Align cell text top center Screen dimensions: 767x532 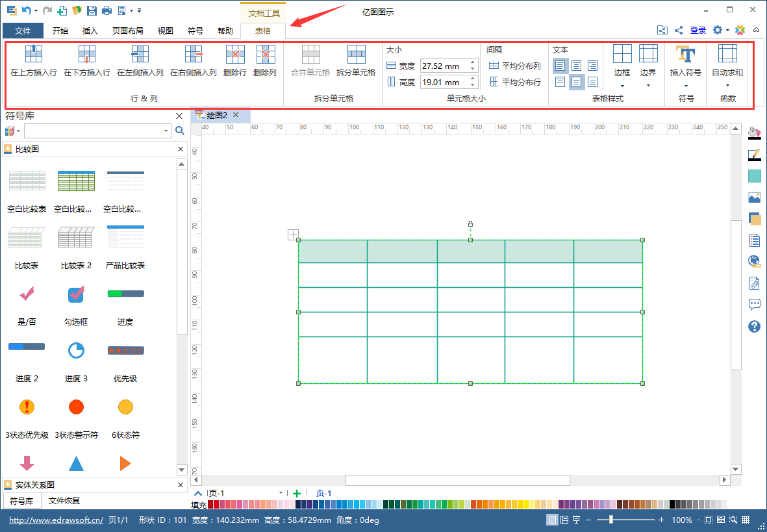[x=576, y=66]
